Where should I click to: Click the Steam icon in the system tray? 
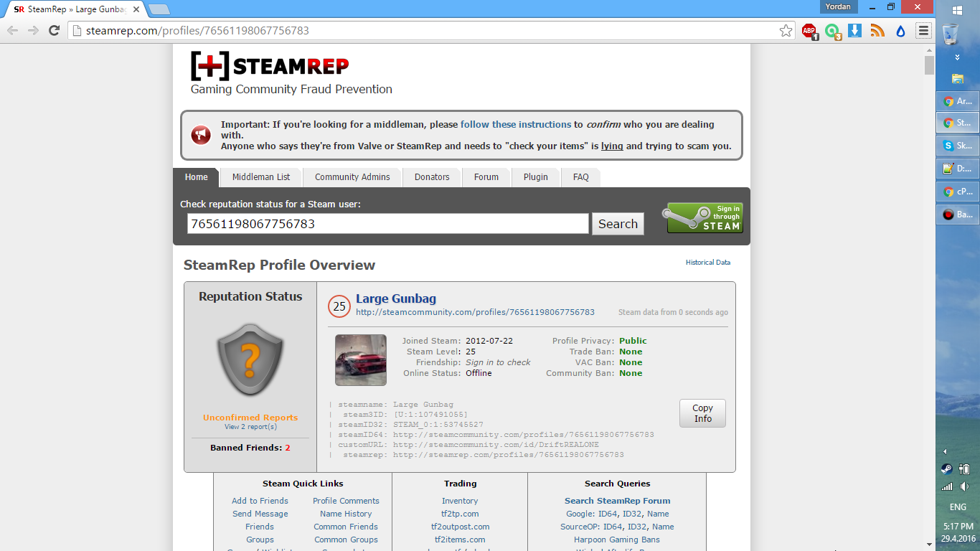click(x=947, y=469)
